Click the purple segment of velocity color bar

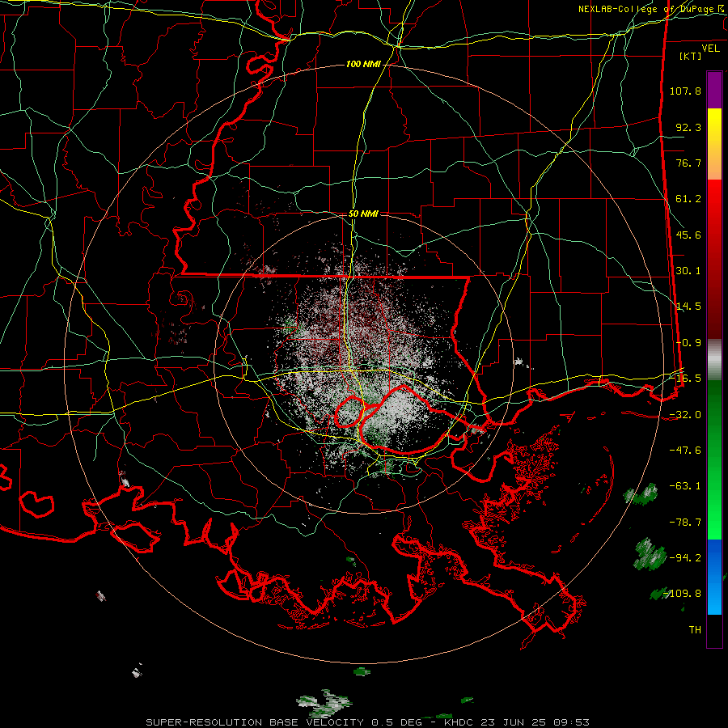(714, 90)
